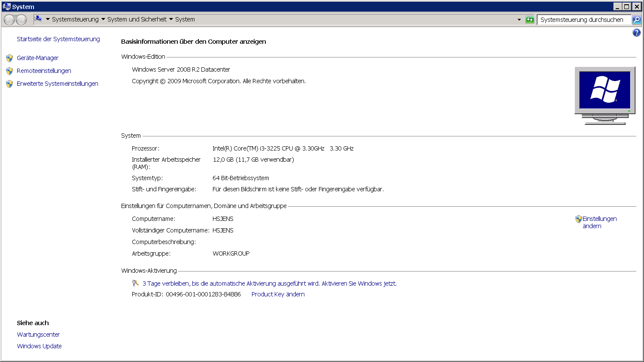Image resolution: width=644 pixels, height=362 pixels.
Task: Click the Stift- und Fingereingabe value text
Action: (298, 189)
